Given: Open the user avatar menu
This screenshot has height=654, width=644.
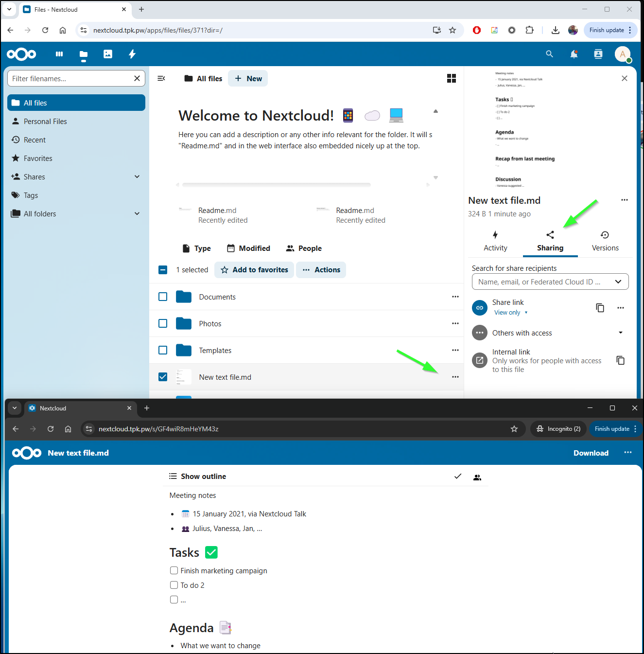Looking at the screenshot, I should click(x=623, y=54).
